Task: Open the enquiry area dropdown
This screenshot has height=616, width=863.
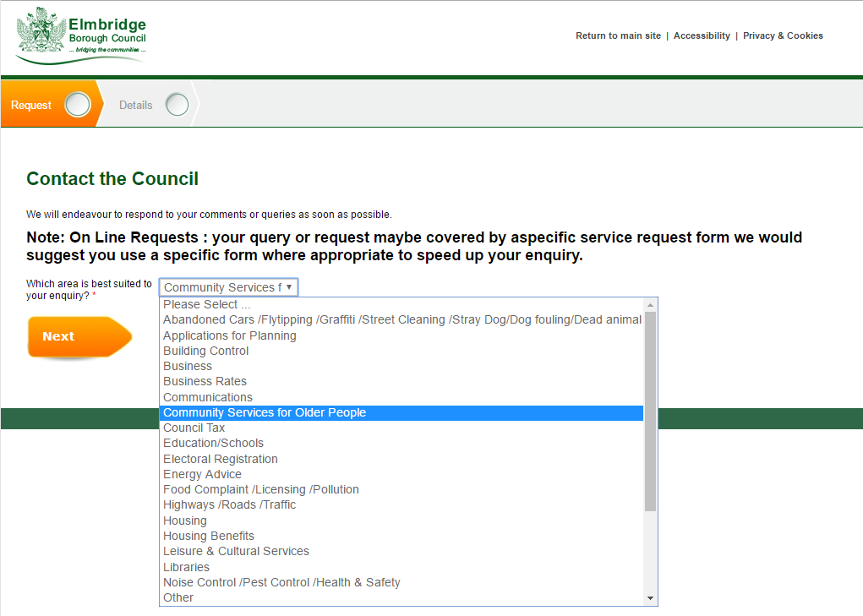Action: tap(228, 287)
